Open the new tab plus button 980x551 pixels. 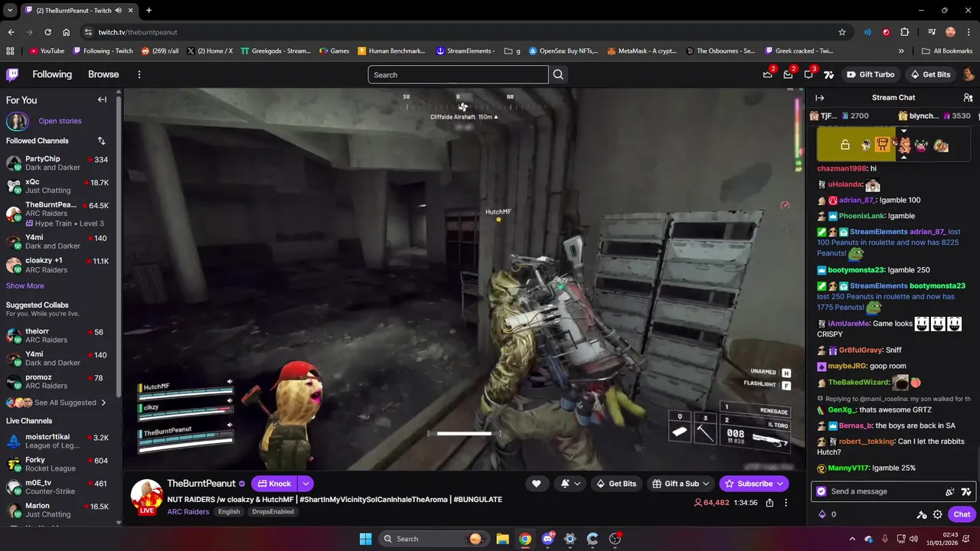pos(149,10)
